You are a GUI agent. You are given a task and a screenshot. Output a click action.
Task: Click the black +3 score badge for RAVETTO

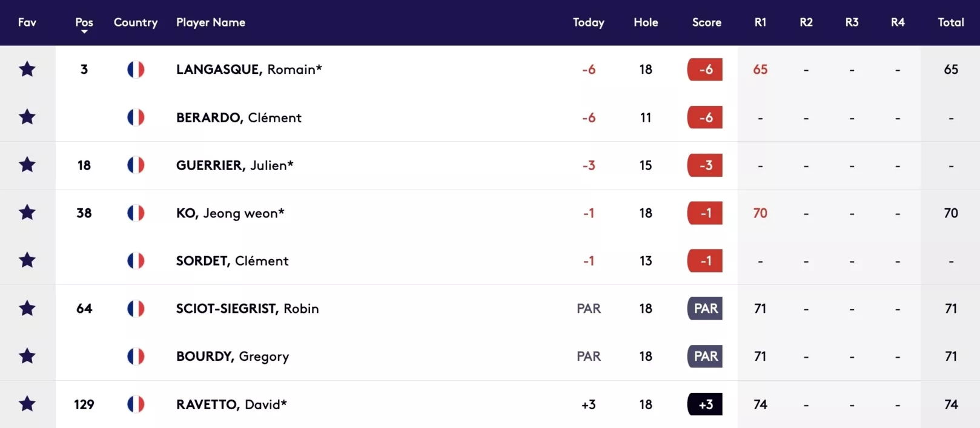click(x=705, y=404)
